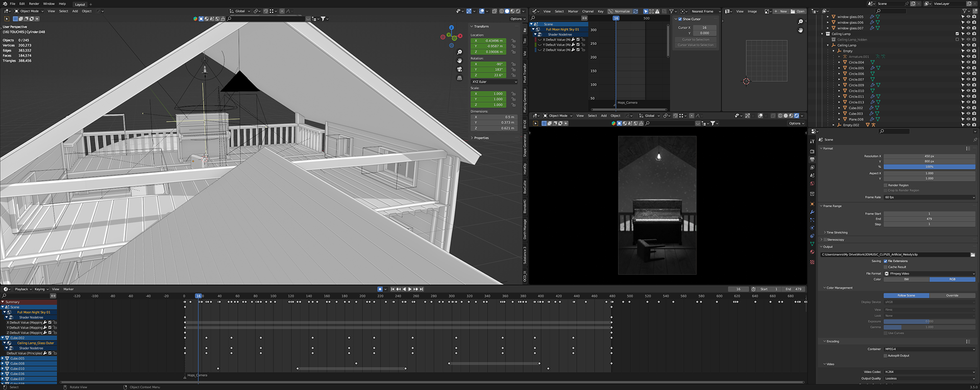This screenshot has height=390, width=980.
Task: Open the Keying menu in the timeline
Action: (x=40, y=289)
